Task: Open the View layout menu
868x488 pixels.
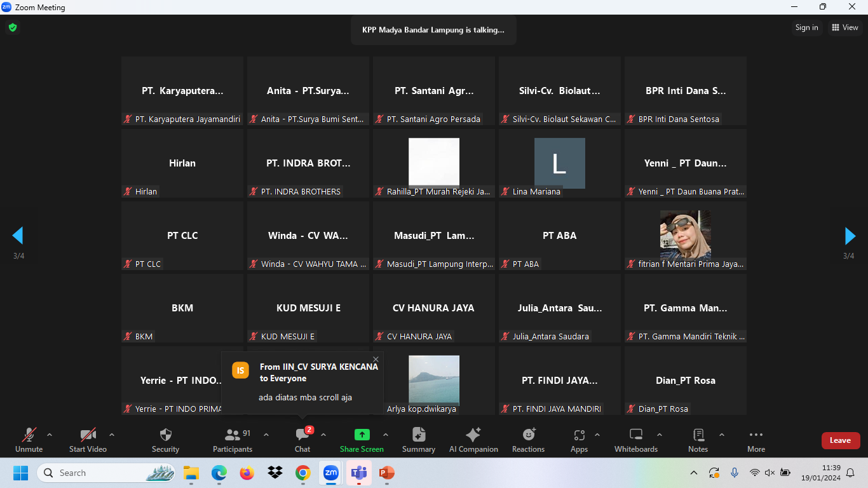Action: (845, 27)
